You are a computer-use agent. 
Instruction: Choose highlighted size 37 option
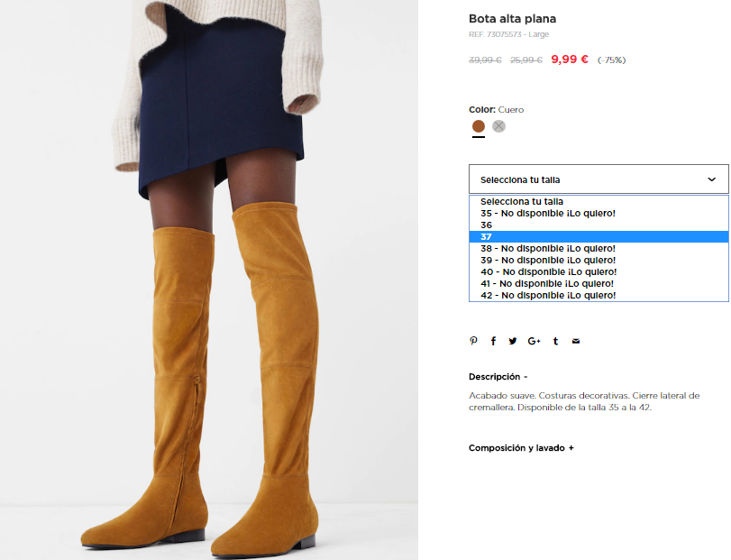point(599,236)
